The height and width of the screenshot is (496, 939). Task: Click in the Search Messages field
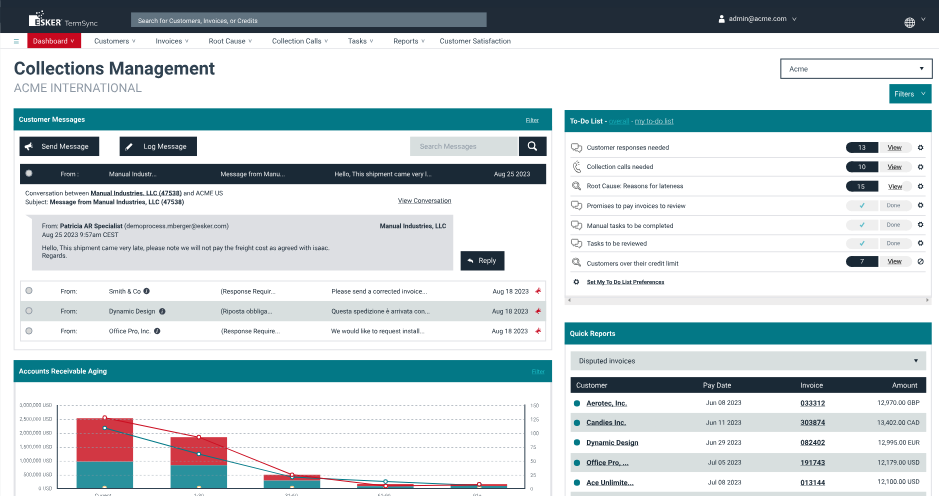tap(464, 146)
